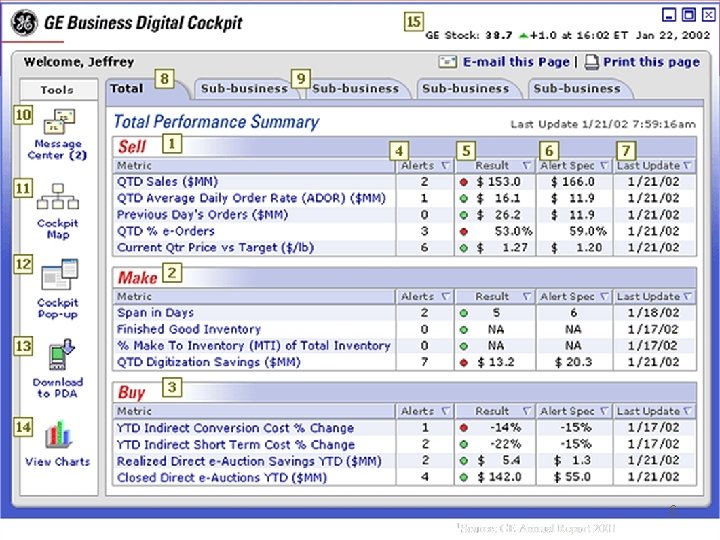Open % Make To Inventory metric link
The height and width of the screenshot is (540, 720).
[253, 346]
